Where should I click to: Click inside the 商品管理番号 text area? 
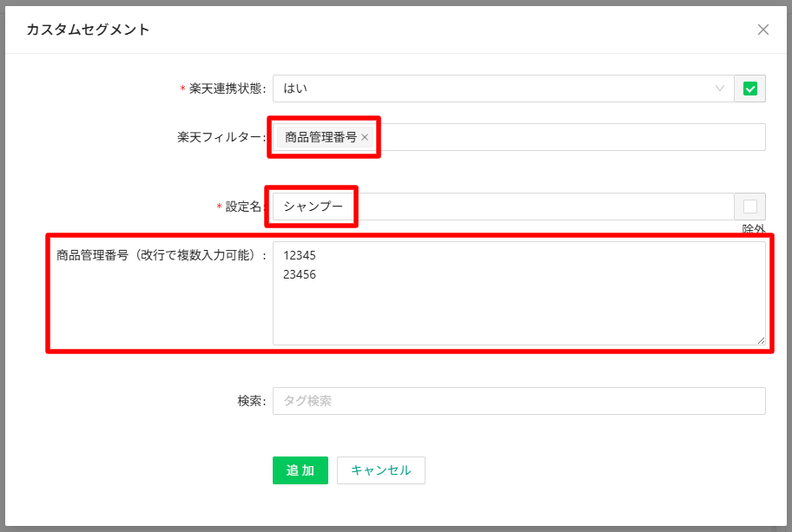click(518, 312)
